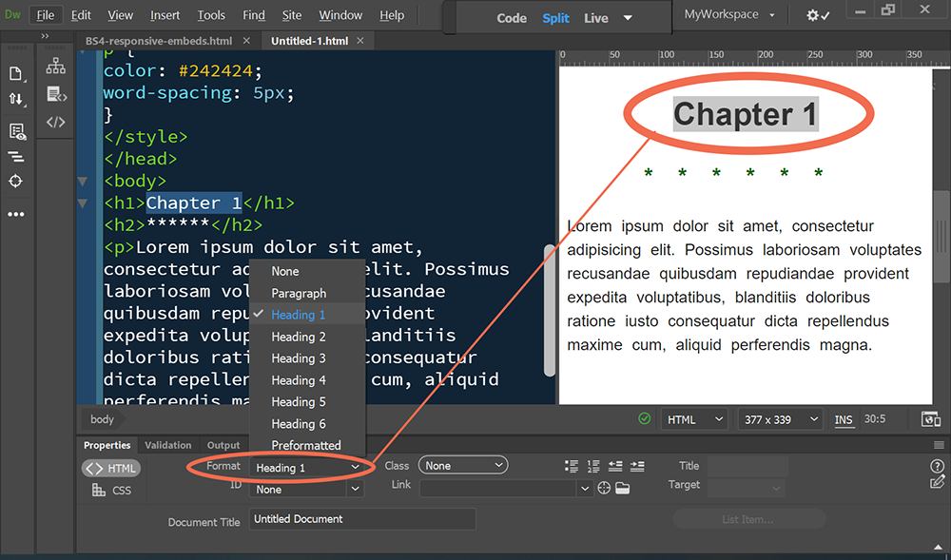Screen dimensions: 951x560
Task: Open the Window menu
Action: pyautogui.click(x=340, y=15)
